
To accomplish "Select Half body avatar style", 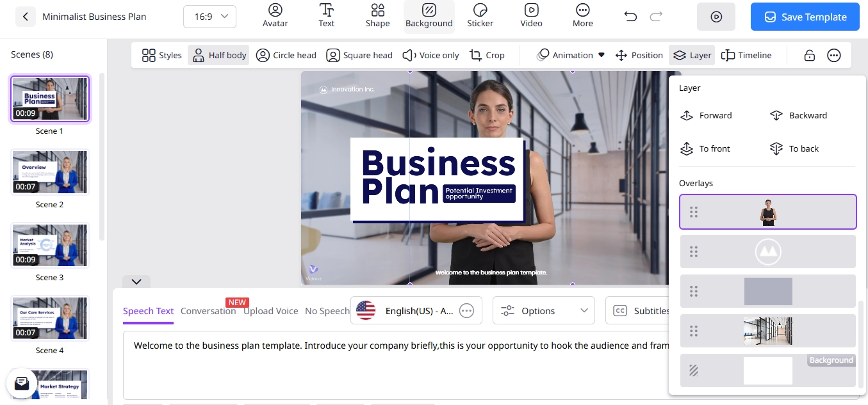I will click(218, 55).
